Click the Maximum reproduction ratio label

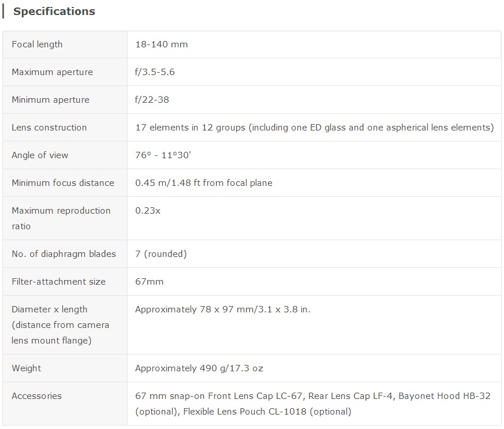pos(61,218)
